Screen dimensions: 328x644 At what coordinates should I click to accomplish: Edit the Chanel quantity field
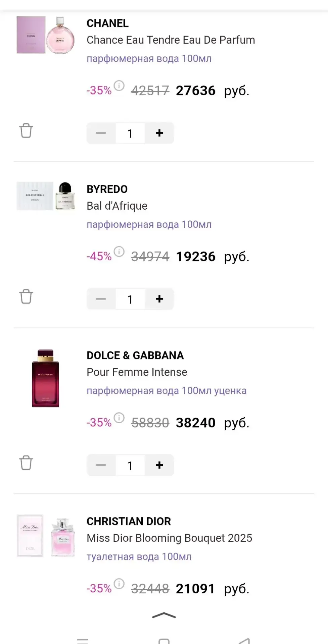click(130, 133)
